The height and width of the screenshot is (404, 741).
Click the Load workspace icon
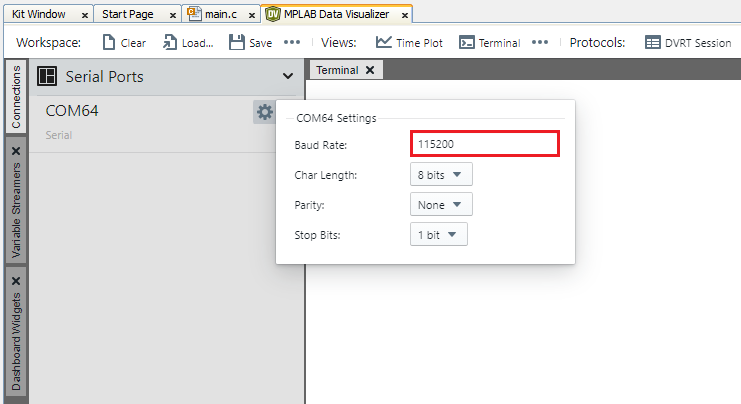tap(171, 43)
